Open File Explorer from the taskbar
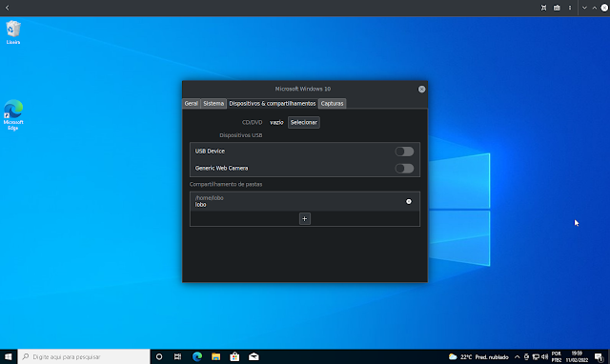Viewport: 610px width, 364px height. 216,356
